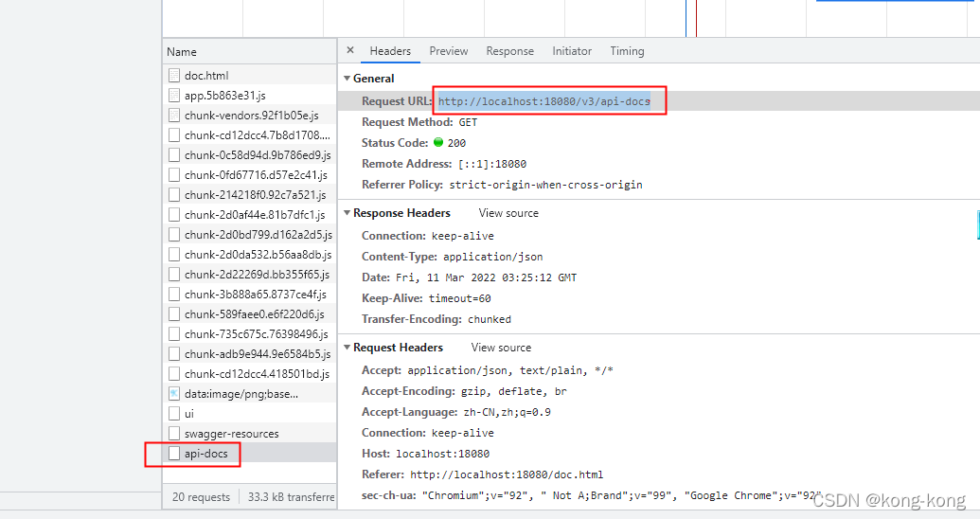The image size is (980, 519).
Task: Select chunk-2d0af44e.81b7dfc1.js request
Action: [x=250, y=214]
